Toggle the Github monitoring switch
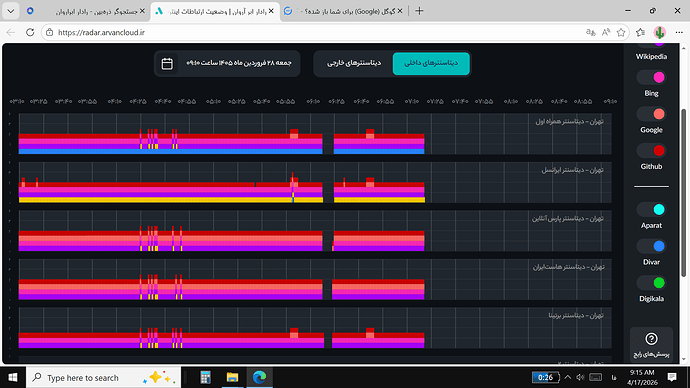The image size is (690, 388). click(x=651, y=150)
